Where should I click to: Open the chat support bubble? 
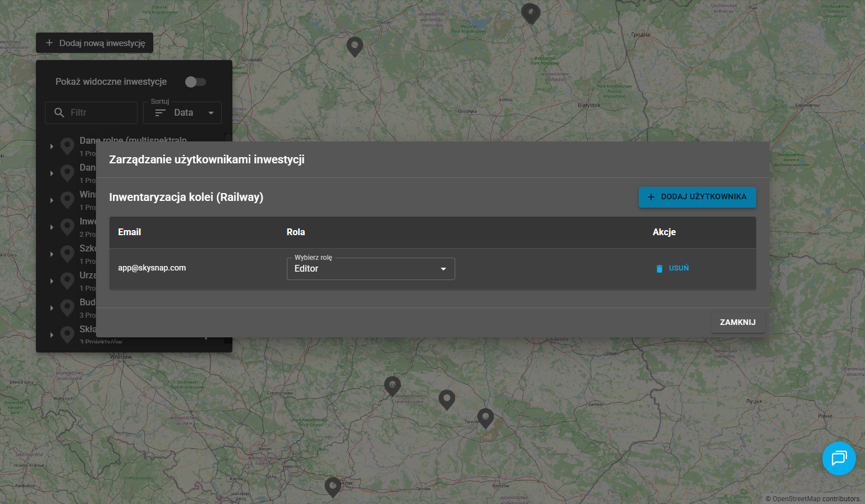point(839,459)
